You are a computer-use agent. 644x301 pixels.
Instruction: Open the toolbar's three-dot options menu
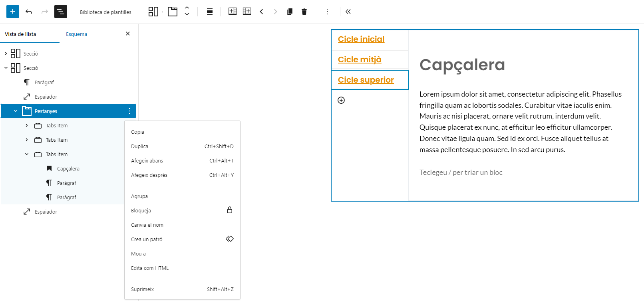(x=327, y=12)
